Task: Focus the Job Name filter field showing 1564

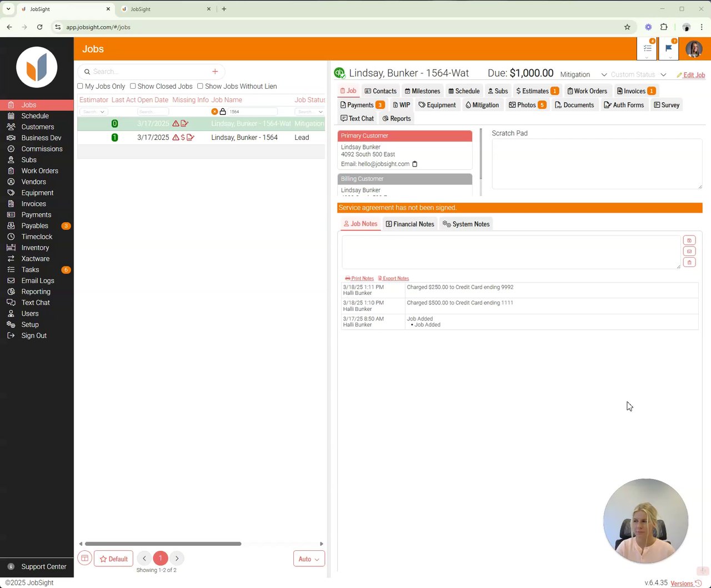Action: (x=253, y=112)
